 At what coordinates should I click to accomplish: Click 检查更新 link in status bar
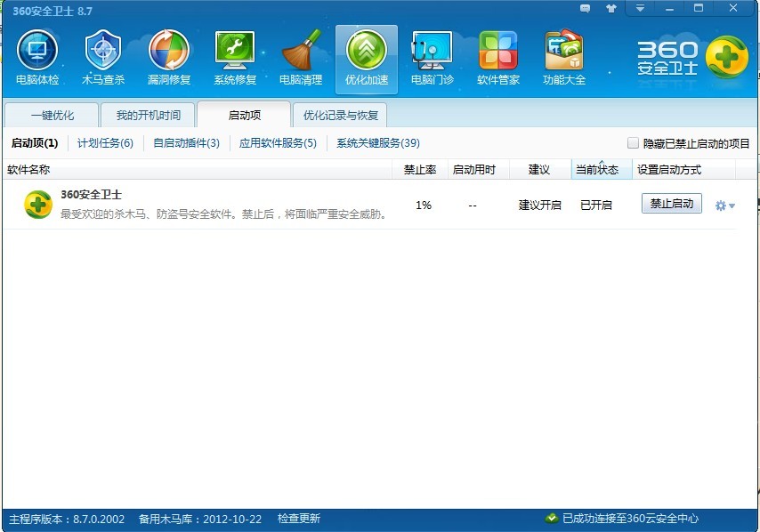299,519
